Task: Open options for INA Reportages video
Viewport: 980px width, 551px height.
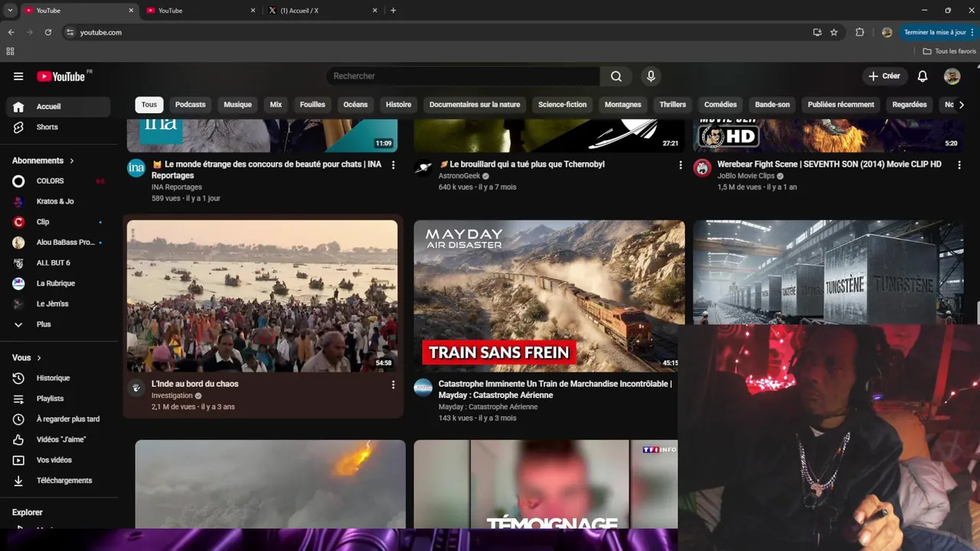Action: click(394, 165)
